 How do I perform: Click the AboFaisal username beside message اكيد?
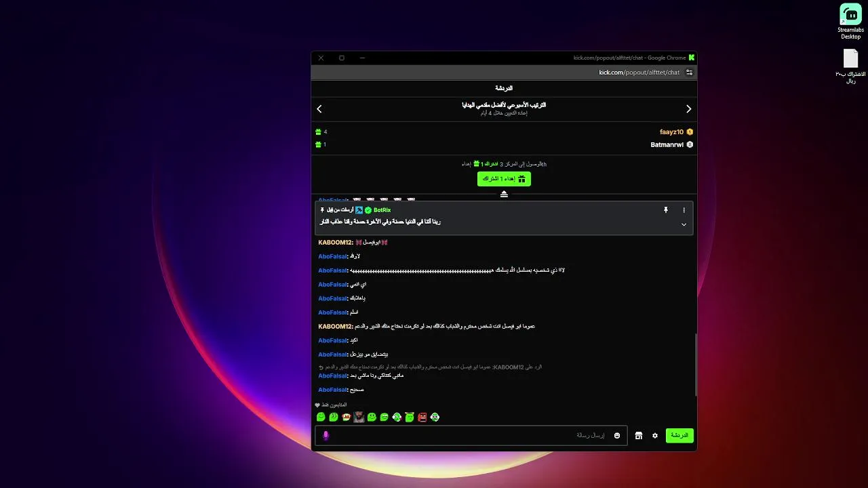pos(332,340)
